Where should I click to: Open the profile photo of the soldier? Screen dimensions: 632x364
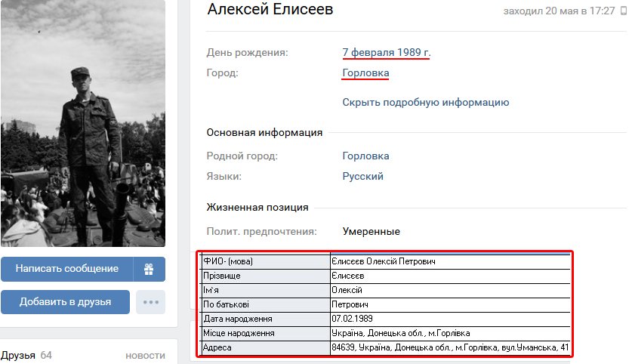click(x=83, y=123)
